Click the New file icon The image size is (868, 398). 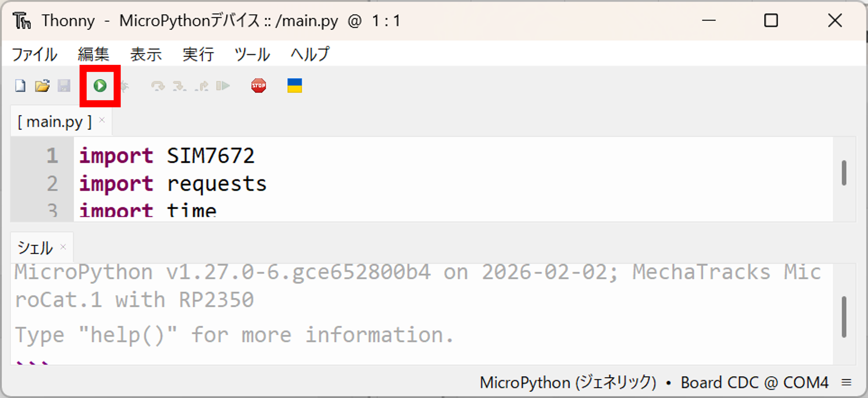(x=20, y=86)
